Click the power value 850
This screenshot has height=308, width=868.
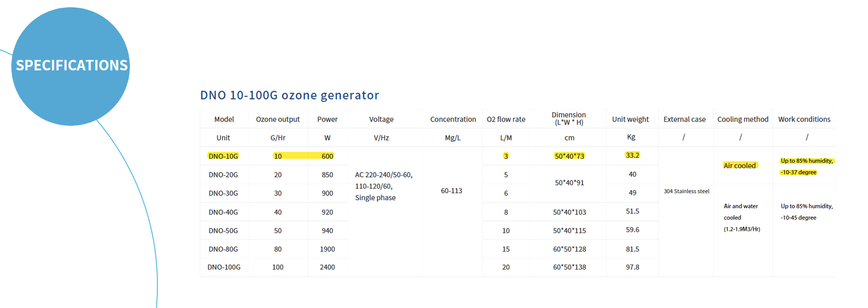(x=327, y=175)
